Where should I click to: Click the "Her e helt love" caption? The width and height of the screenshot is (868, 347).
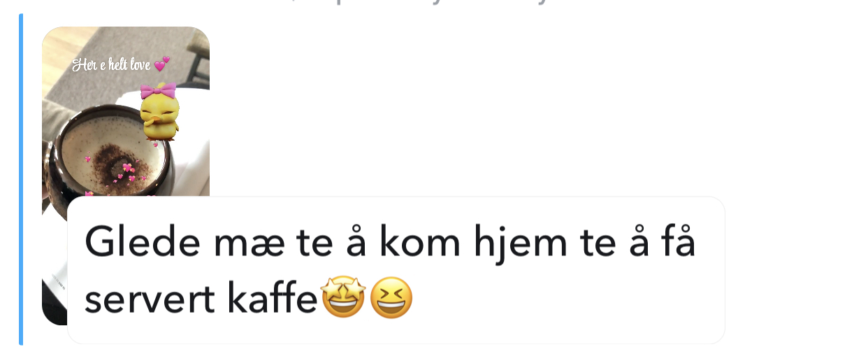click(112, 65)
